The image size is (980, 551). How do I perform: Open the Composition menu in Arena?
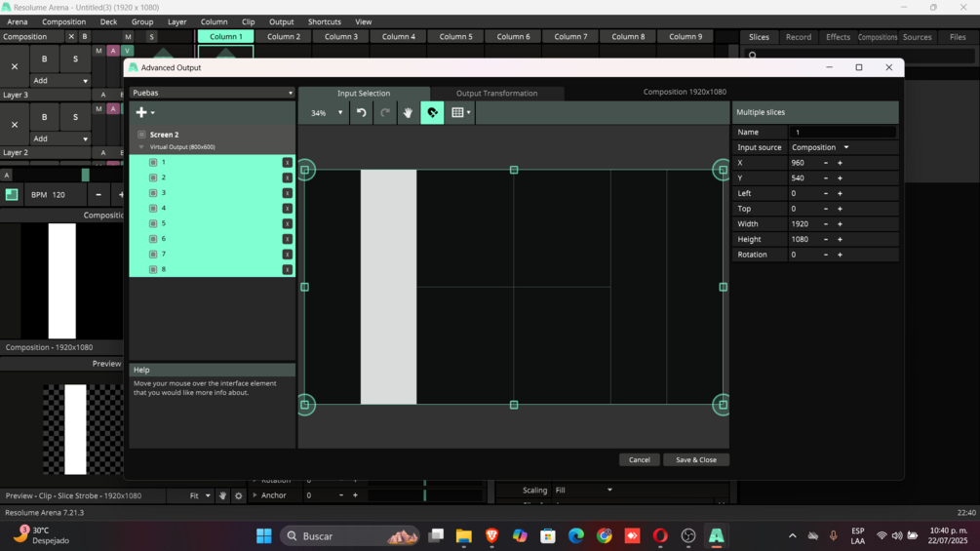(63, 21)
